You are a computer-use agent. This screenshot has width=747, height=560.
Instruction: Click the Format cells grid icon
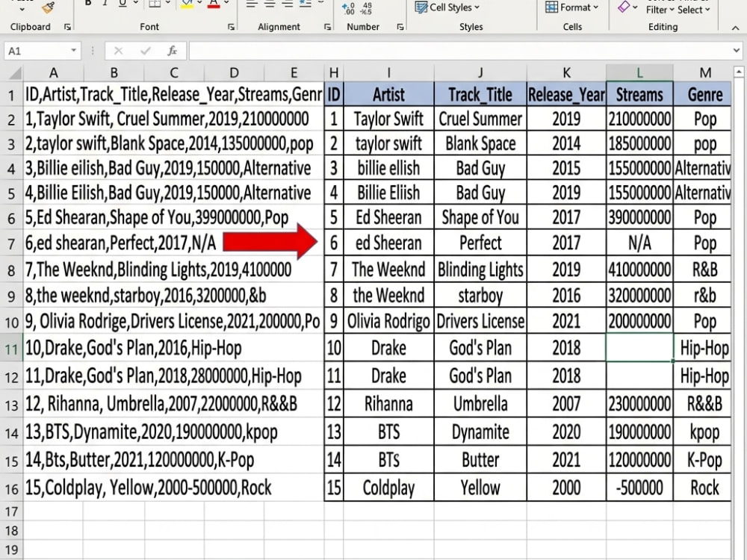coord(551,7)
